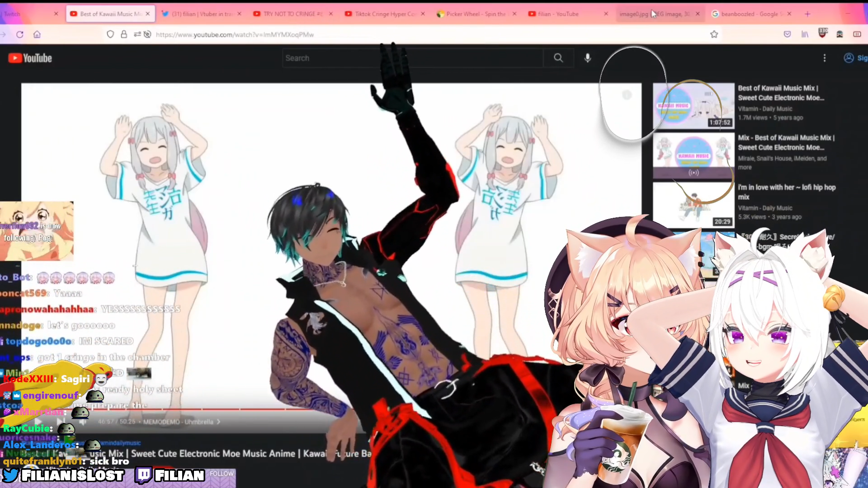This screenshot has width=868, height=488.
Task: Click the autoplay blocked icon in address bar
Action: (x=147, y=34)
